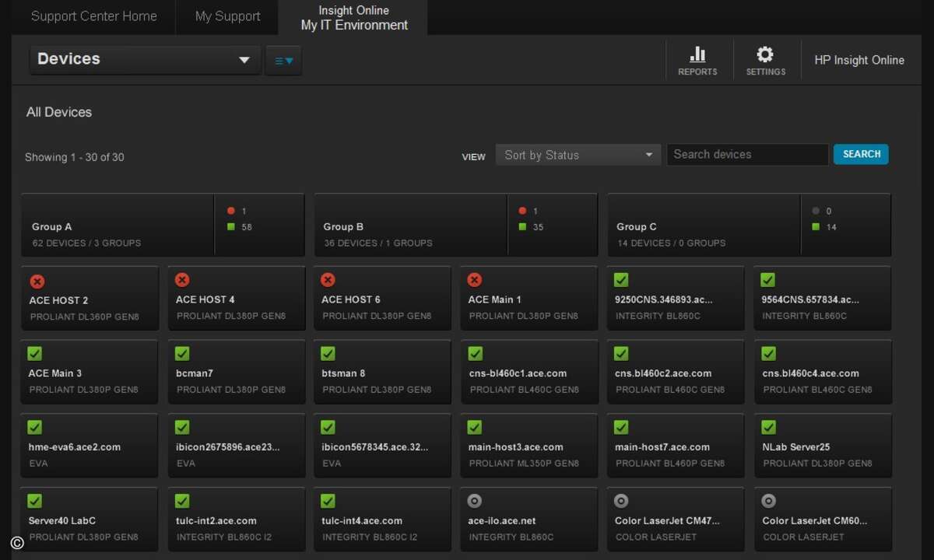Open the Sort by Status dropdown
Viewport: 934px width, 560px height.
(578, 155)
